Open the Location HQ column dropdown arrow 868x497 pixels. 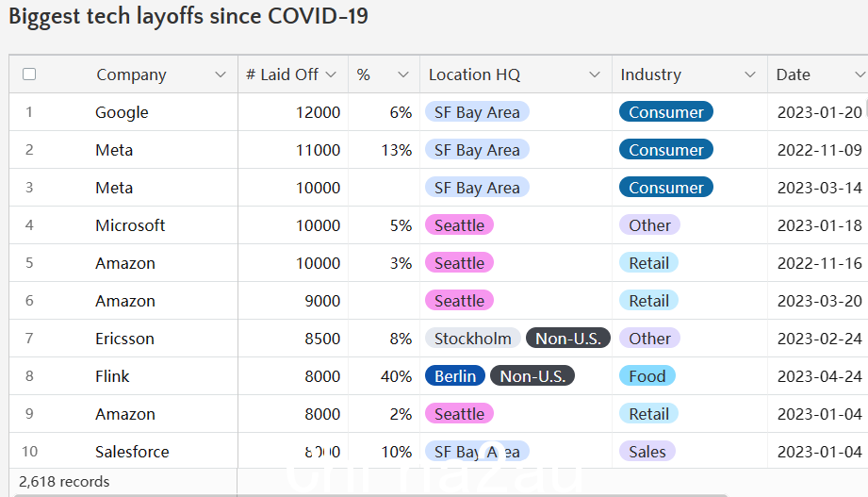pos(595,75)
